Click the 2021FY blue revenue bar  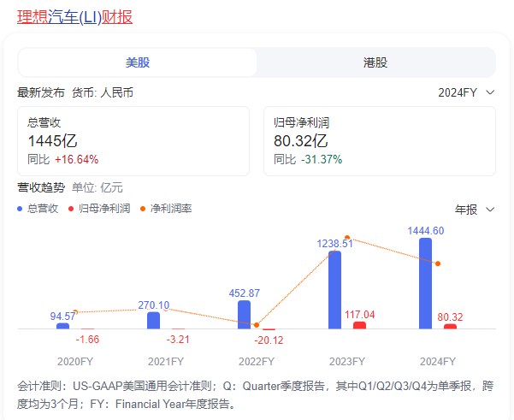pyautogui.click(x=153, y=321)
